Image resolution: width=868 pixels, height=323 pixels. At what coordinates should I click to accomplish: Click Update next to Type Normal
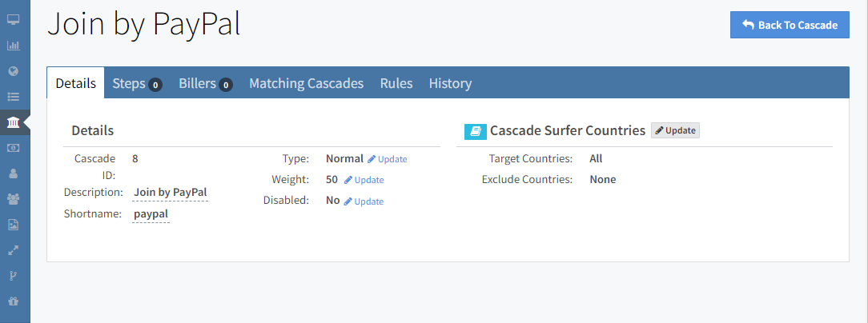point(388,159)
